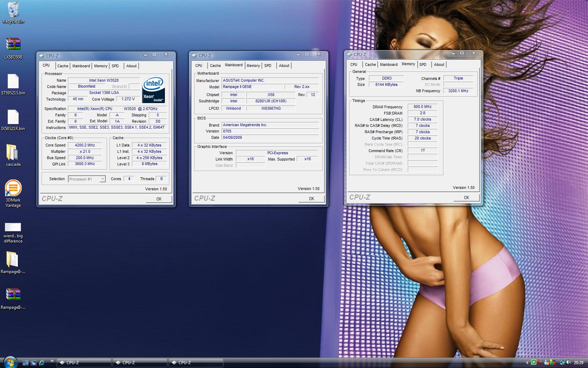The image size is (588, 368).
Task: Click the red bird tray icon
Action: click(540, 363)
